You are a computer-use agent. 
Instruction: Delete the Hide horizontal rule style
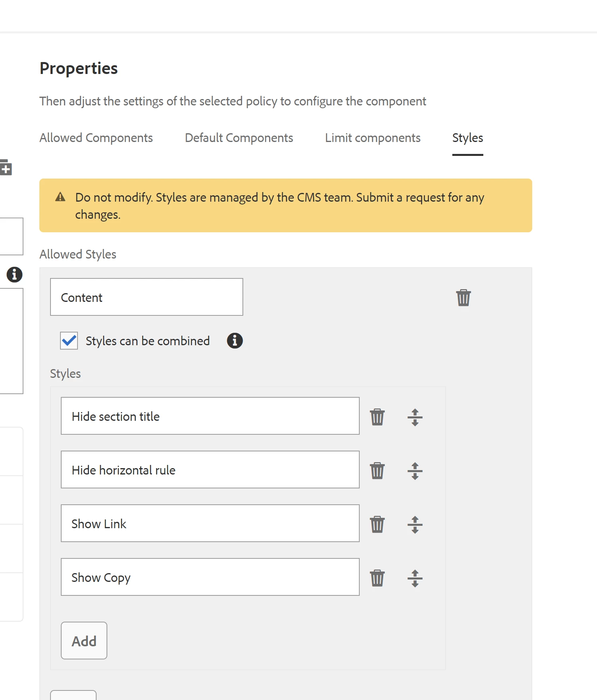pos(377,471)
